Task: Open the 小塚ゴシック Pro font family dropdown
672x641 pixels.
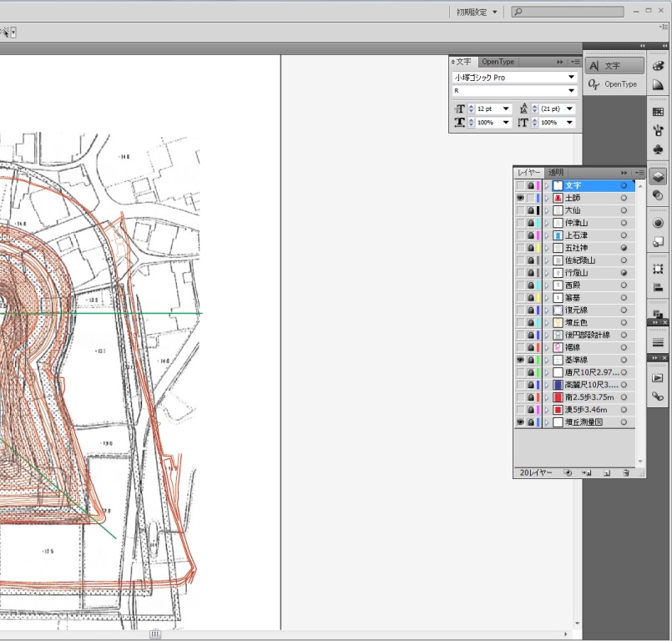Action: tap(572, 78)
